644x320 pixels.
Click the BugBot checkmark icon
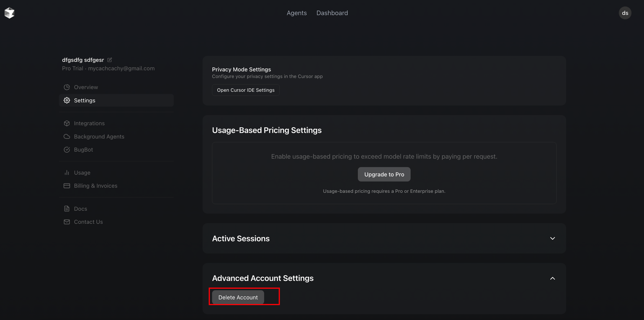tap(67, 150)
